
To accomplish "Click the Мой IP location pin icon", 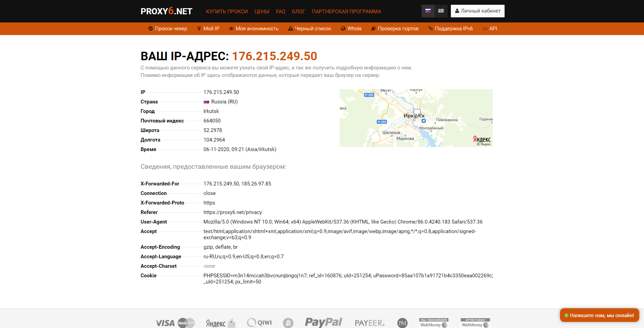I will coord(199,29).
